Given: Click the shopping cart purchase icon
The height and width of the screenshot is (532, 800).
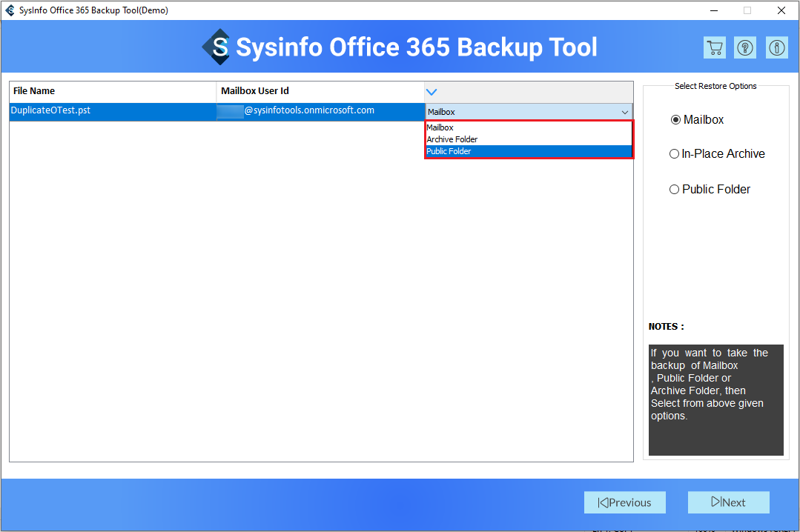Looking at the screenshot, I should click(714, 48).
